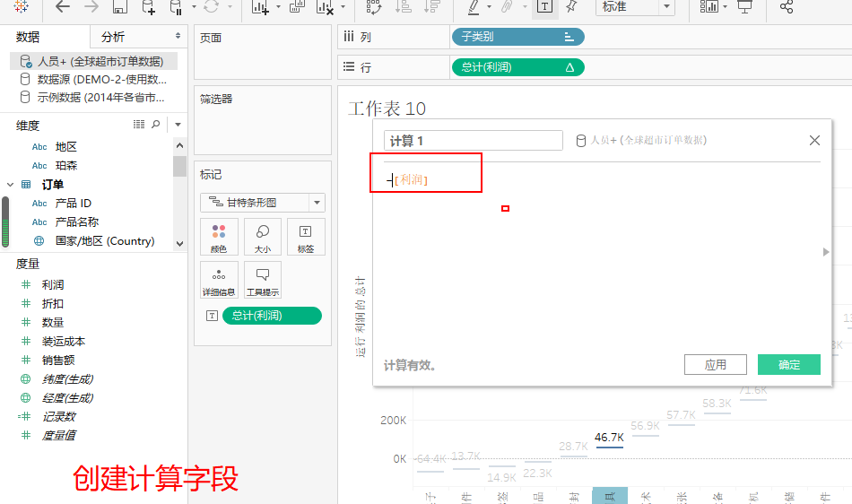Click the 子类别 pill on columns shelf

point(517,37)
